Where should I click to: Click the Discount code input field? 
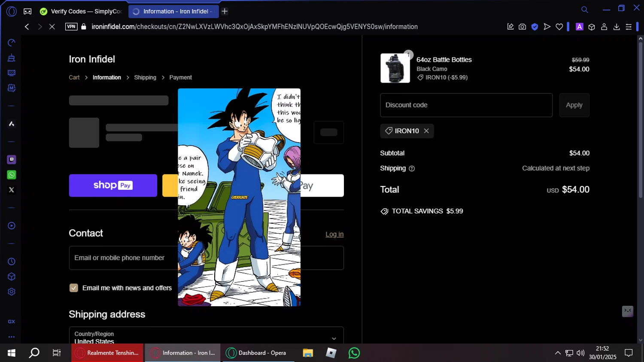[x=466, y=105]
